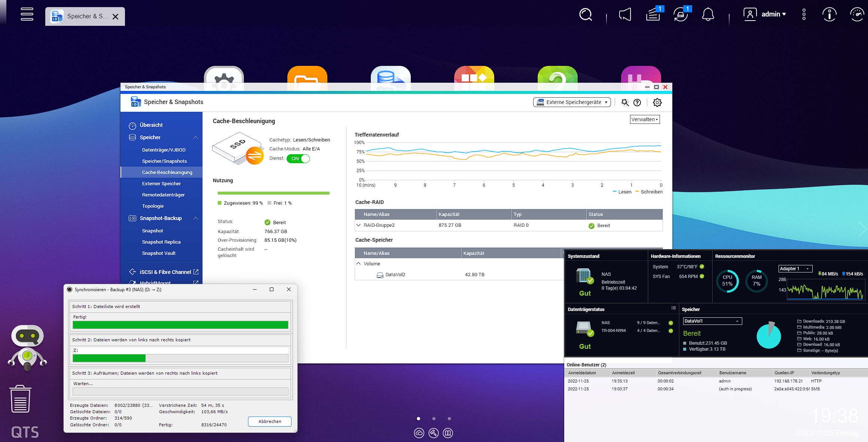Click the Abbrechen button
Image resolution: width=868 pixels, height=442 pixels.
(x=269, y=421)
